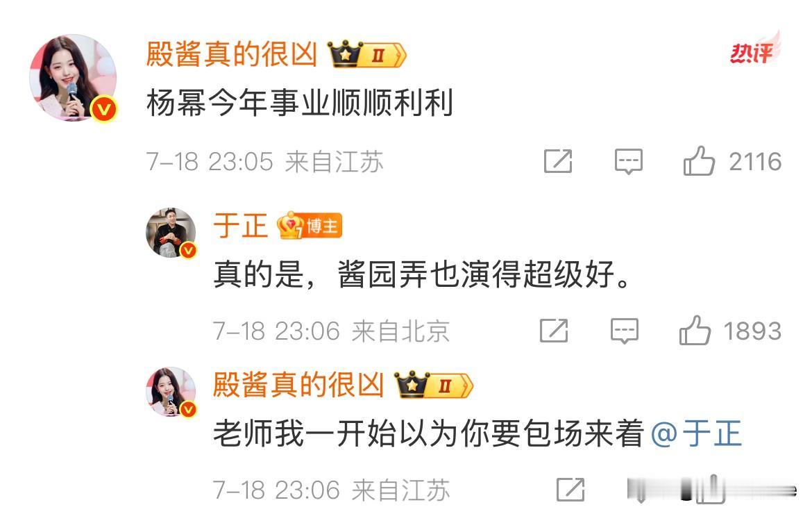812x514 pixels.
Task: Tap crown badge on third comment username
Action: coord(434,385)
